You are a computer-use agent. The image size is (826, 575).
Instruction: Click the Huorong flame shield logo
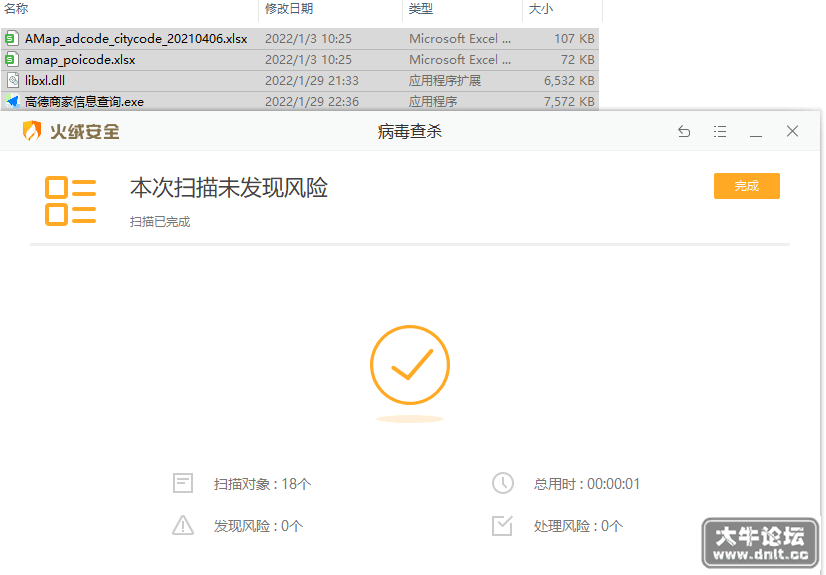click(32, 131)
